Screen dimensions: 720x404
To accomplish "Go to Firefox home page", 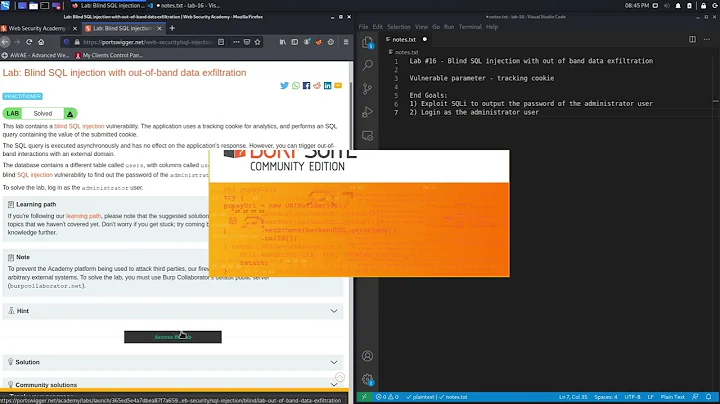I will pyautogui.click(x=41, y=42).
